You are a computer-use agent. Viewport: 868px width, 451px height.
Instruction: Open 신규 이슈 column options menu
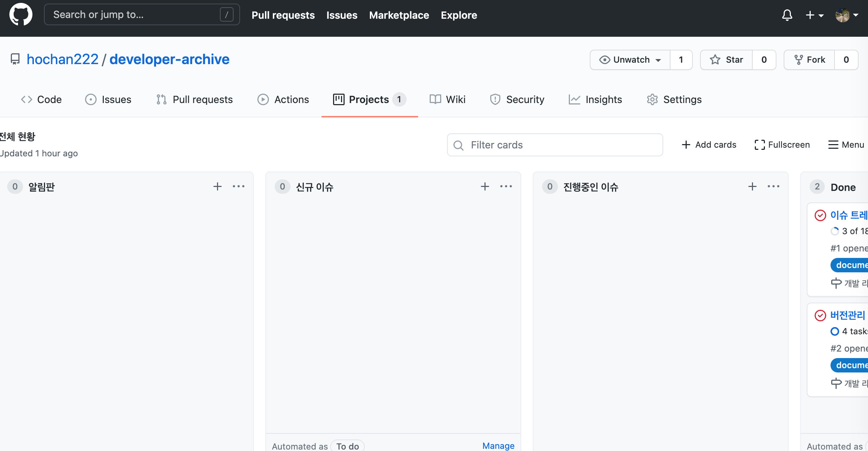tap(506, 187)
